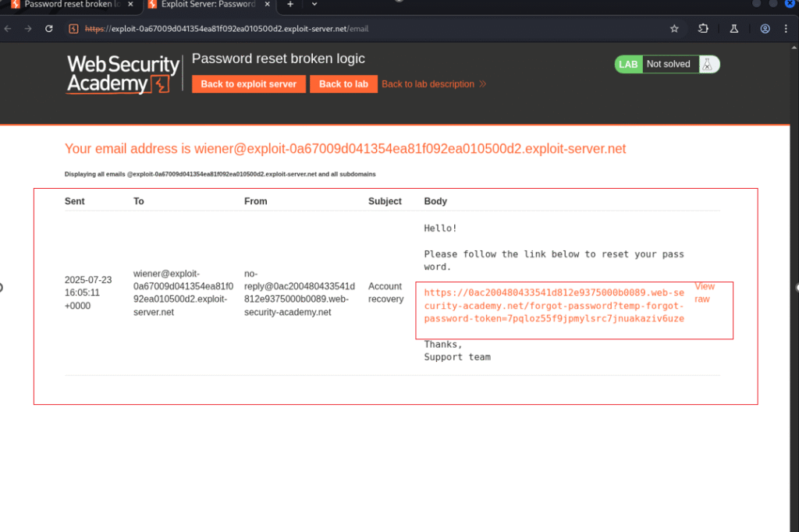Click the Password reset broken logic title
This screenshot has height=532, width=799.
(x=279, y=59)
